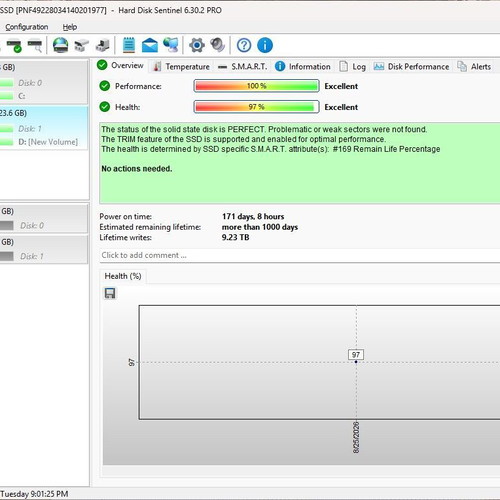The height and width of the screenshot is (500, 500).
Task: Save the health graph with floppy icon
Action: coord(110,293)
